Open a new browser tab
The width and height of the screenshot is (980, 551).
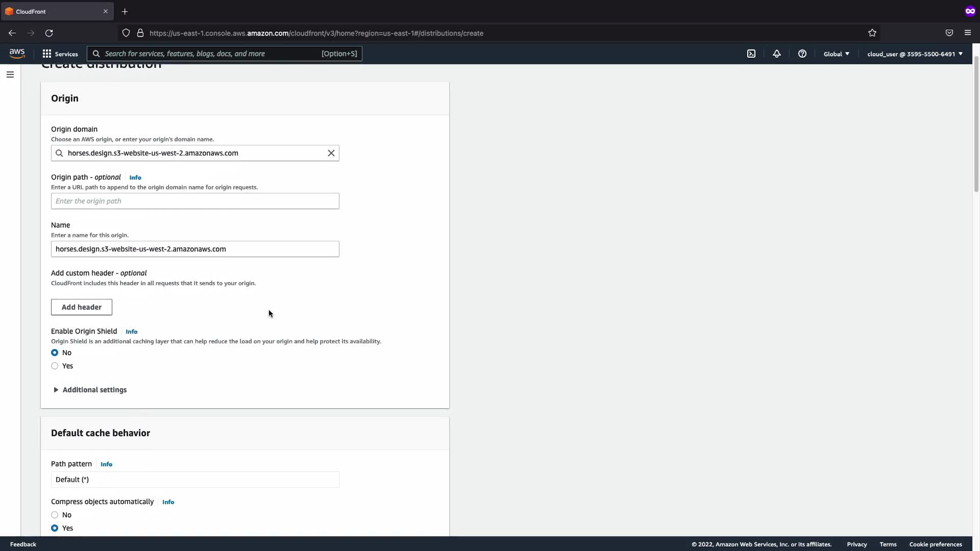125,11
